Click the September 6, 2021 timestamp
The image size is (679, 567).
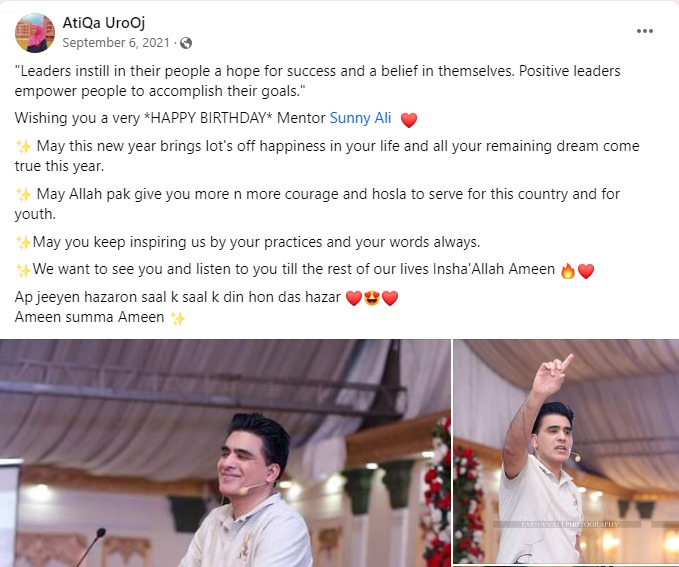click(116, 43)
